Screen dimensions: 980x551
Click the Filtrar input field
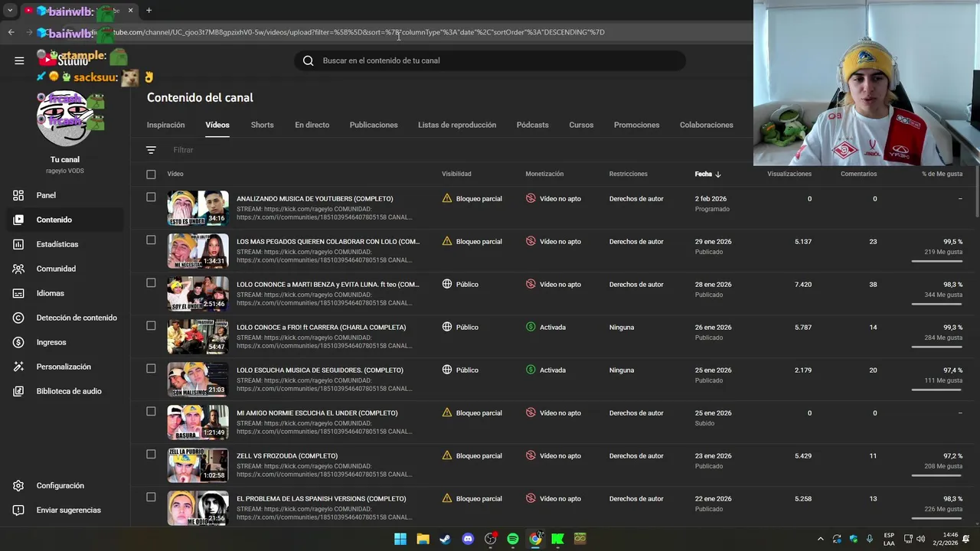point(183,150)
